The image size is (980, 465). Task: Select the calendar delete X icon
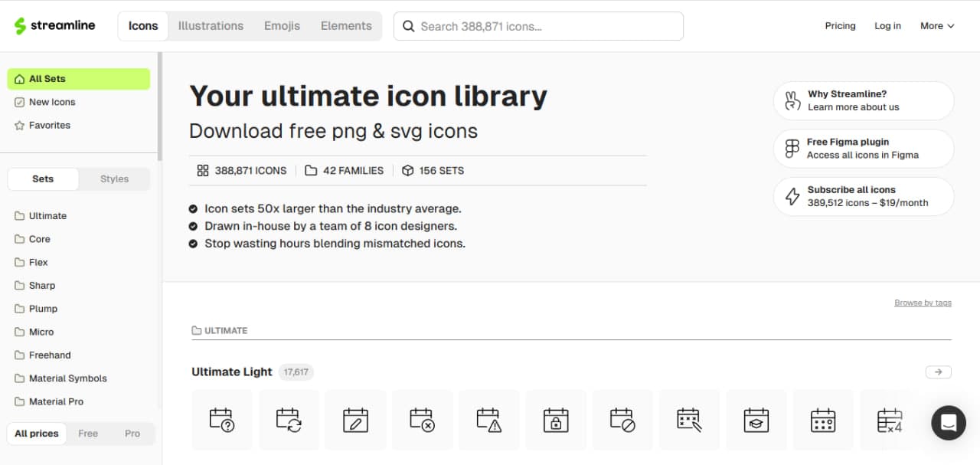tap(423, 420)
